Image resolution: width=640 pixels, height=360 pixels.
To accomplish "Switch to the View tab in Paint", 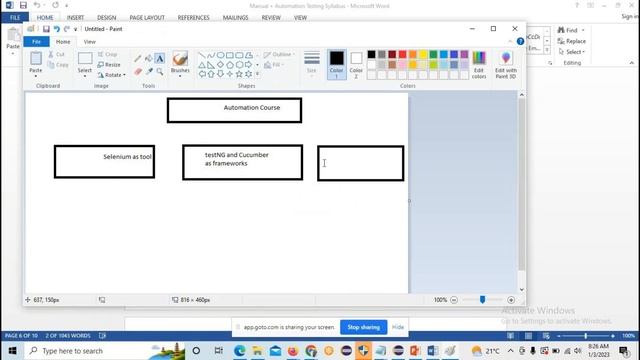I will pos(89,42).
